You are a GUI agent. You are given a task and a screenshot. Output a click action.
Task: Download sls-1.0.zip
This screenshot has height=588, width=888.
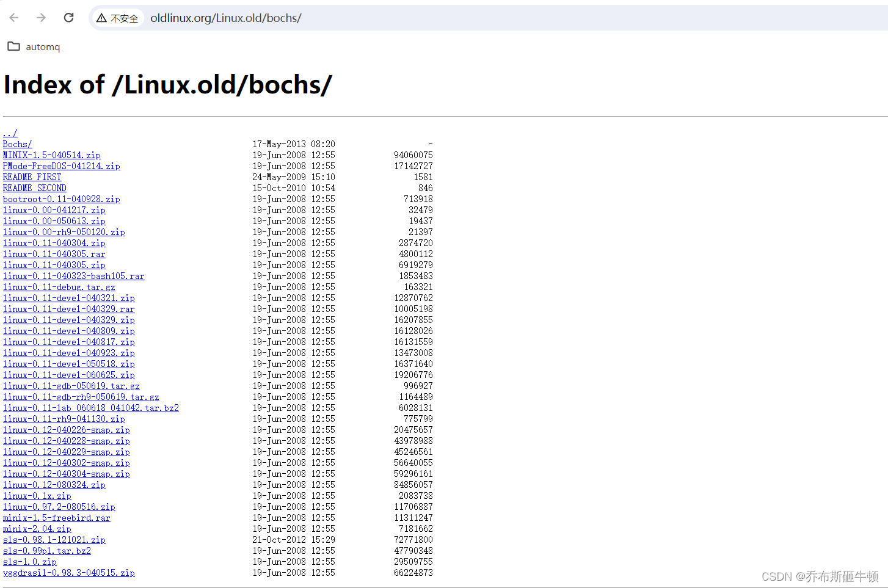[x=29, y=561]
